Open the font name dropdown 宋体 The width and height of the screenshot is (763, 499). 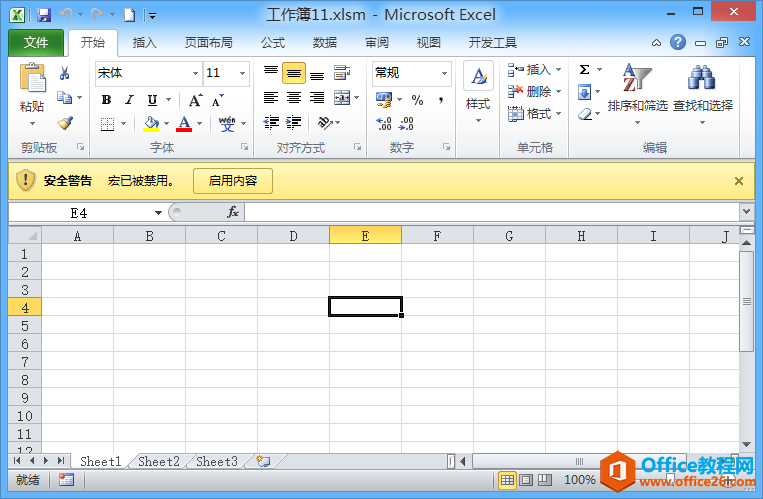(x=195, y=74)
